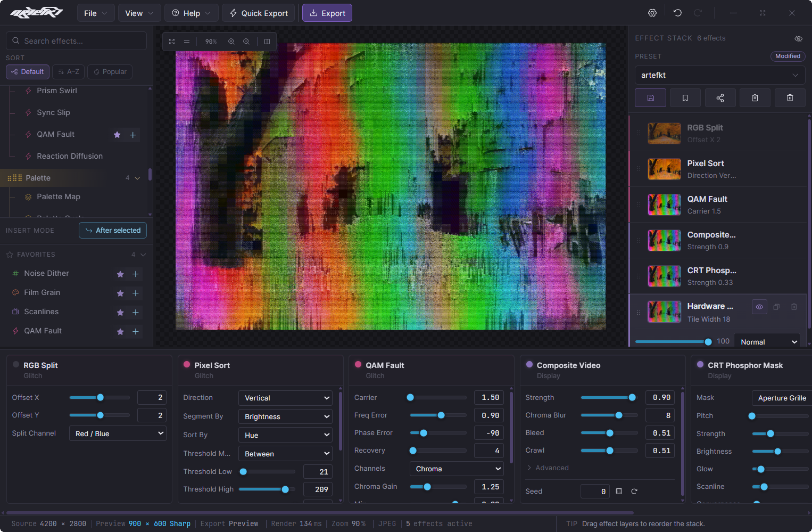Viewport: 812px width, 532px height.
Task: Click the layer opacity slider at 100
Action: (673, 342)
